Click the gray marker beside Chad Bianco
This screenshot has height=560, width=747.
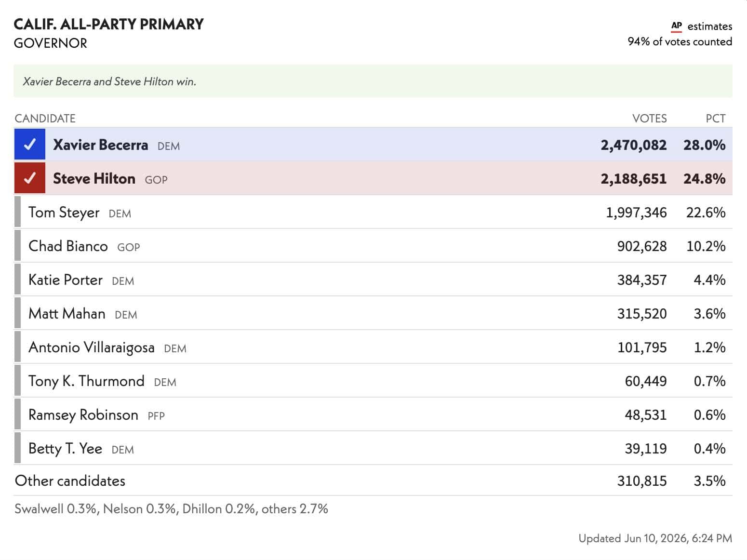17,245
